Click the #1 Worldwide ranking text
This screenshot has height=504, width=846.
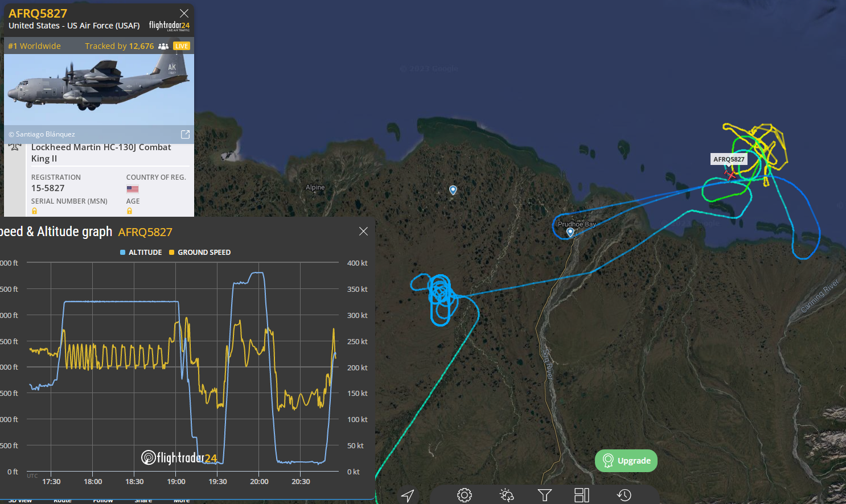(34, 46)
